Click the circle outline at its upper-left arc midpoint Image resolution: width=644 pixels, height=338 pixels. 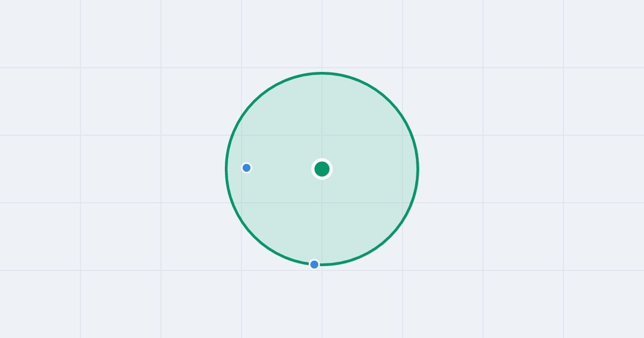pos(254,101)
